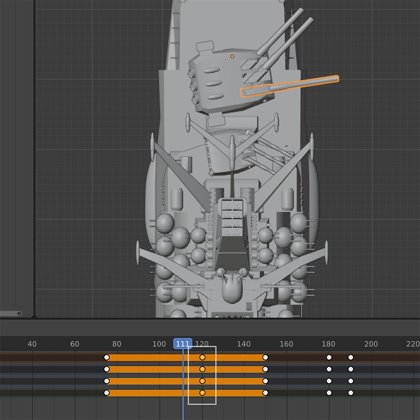This screenshot has width=420, height=420.
Task: Click third-row yellow keyframe at frame 120
Action: point(202,381)
